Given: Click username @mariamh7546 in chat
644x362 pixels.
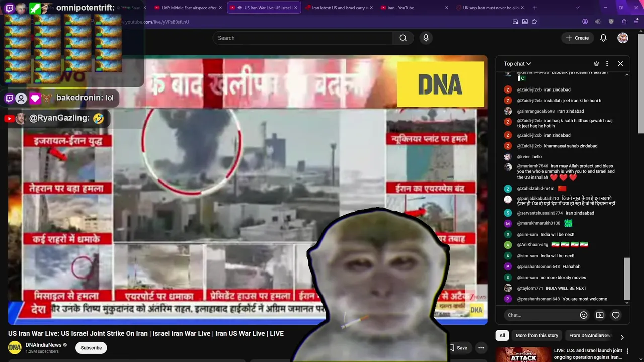Looking at the screenshot, I should [x=532, y=166].
